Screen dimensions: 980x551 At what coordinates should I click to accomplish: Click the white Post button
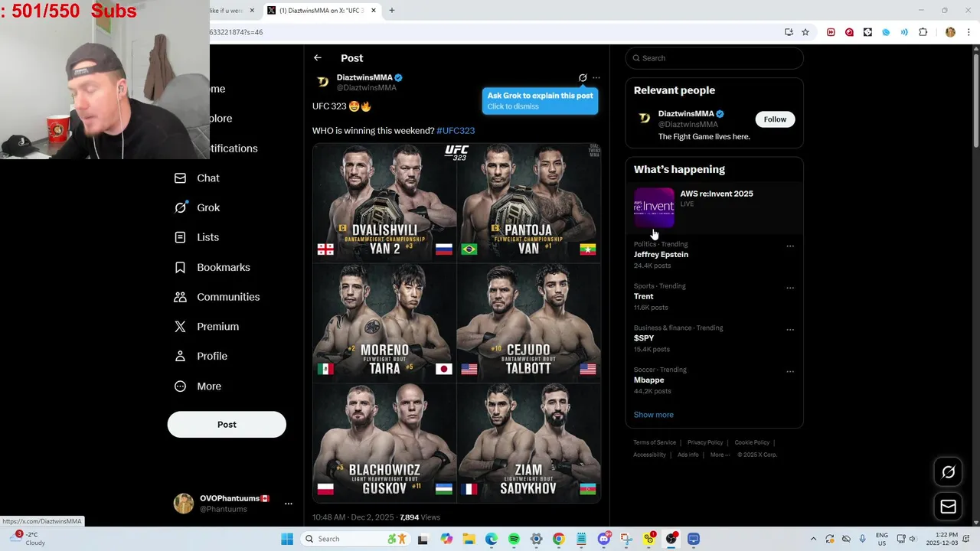pos(227,425)
